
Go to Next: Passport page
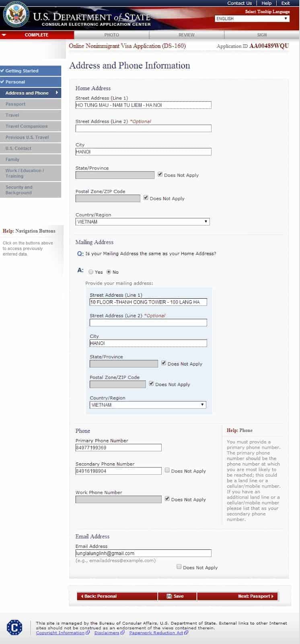(x=237, y=596)
